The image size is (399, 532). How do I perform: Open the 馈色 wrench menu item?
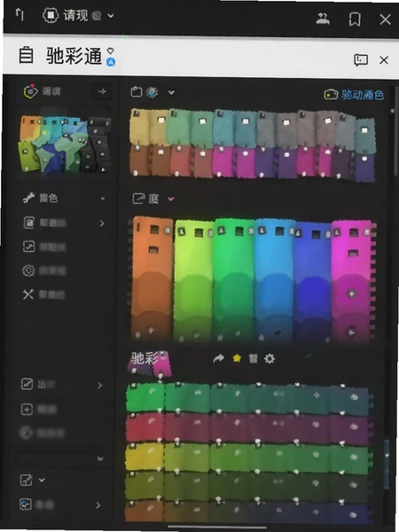(65, 198)
